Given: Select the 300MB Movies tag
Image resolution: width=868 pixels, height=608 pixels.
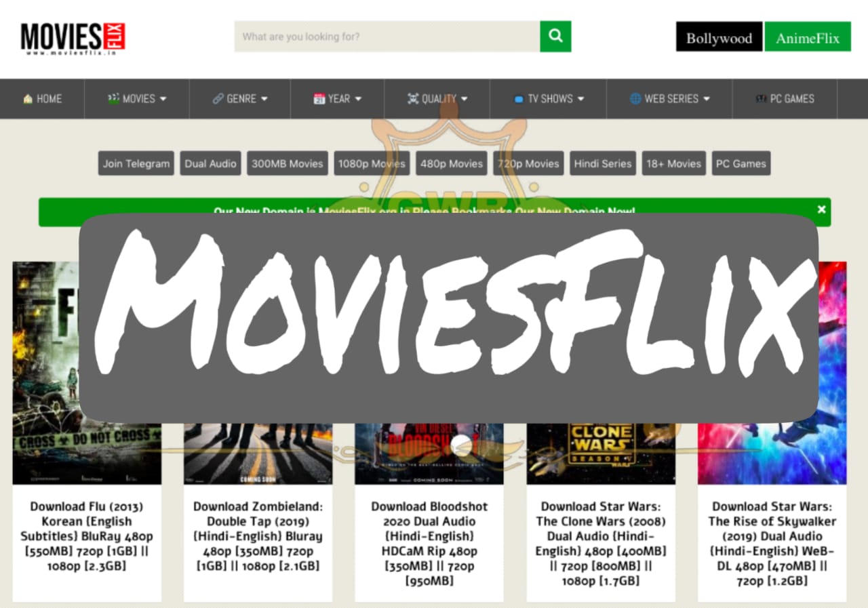Looking at the screenshot, I should click(x=288, y=163).
